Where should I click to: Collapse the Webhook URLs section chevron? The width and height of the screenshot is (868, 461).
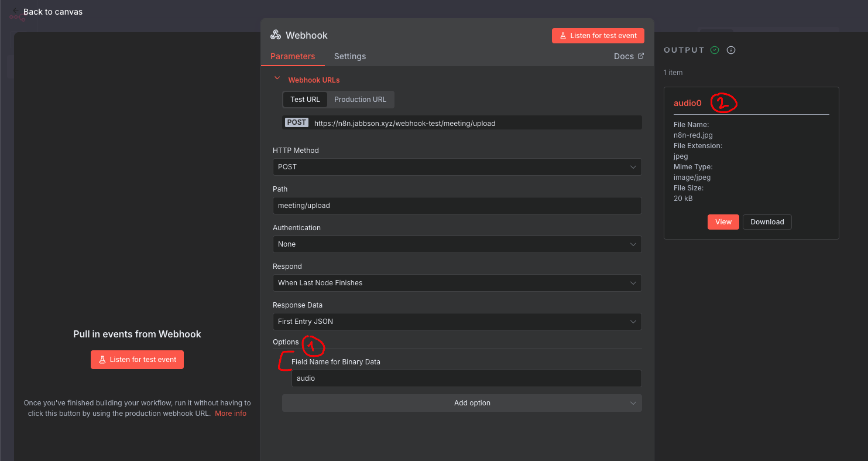coord(277,78)
